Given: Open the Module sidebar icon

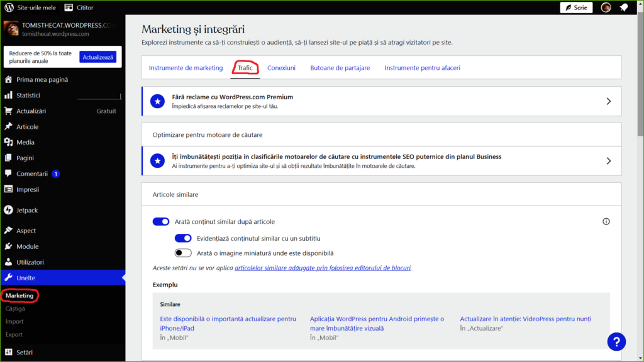Looking at the screenshot, I should coord(9,246).
